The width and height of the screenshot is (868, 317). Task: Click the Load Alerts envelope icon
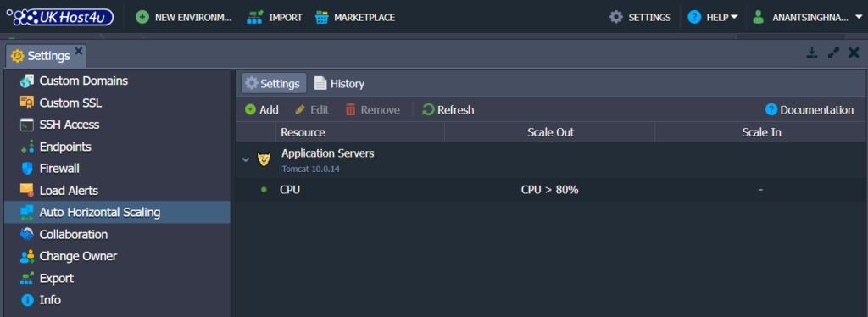pyautogui.click(x=26, y=191)
